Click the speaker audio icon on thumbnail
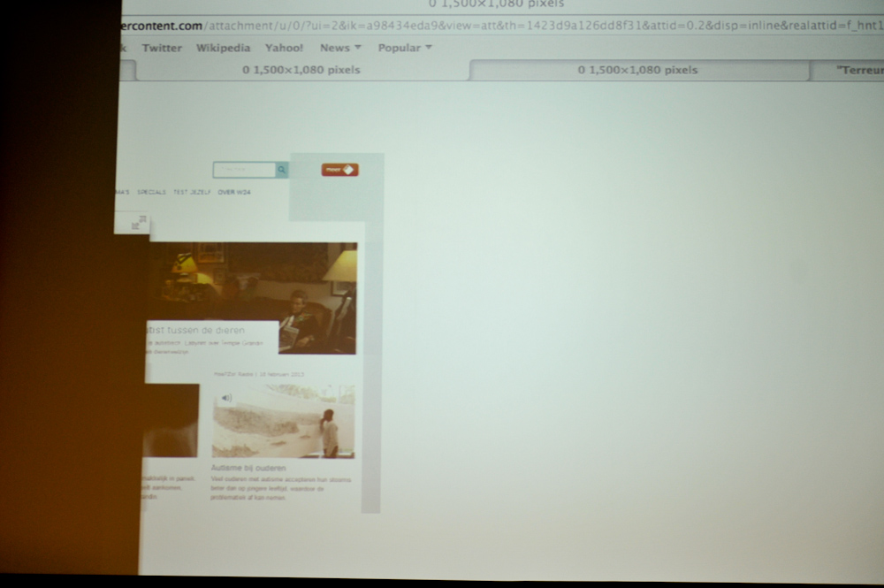884x588 pixels. (x=226, y=398)
